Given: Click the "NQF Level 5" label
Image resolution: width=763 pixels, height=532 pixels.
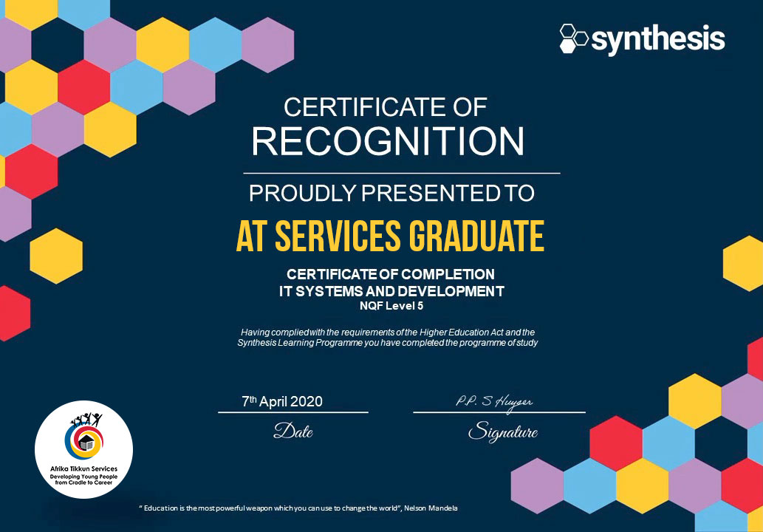Looking at the screenshot, I should 391,306.
